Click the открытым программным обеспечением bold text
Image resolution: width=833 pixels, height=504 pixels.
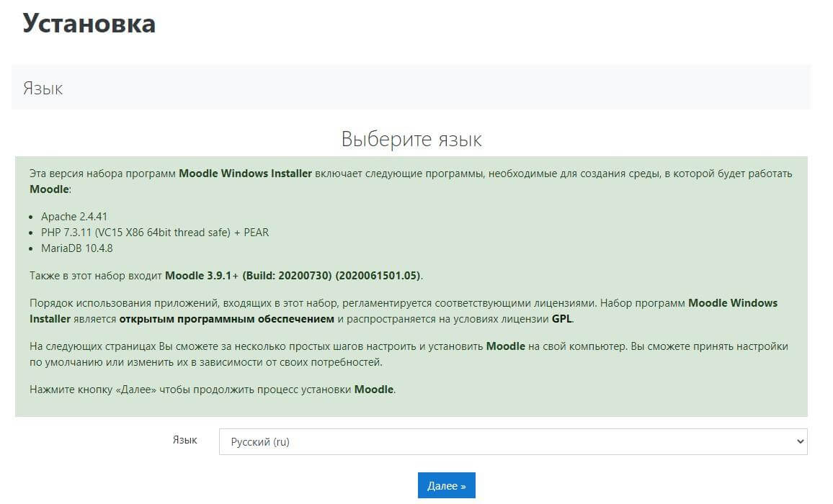(227, 319)
